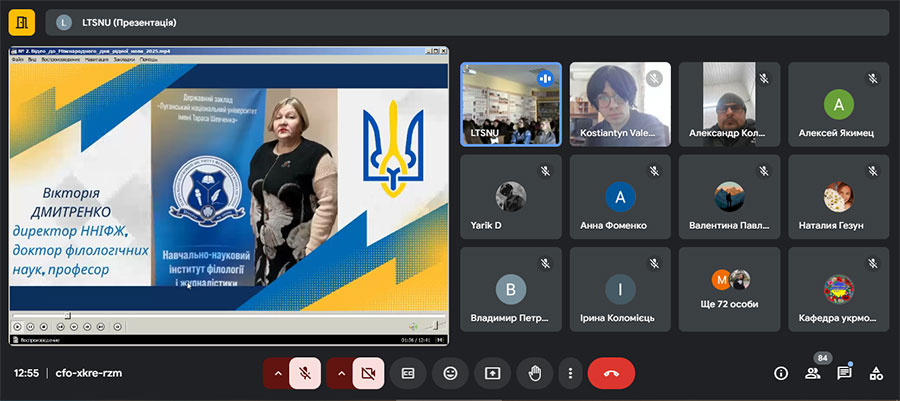This screenshot has width=900, height=401.
Task: Click the Kostiantyn Vale... video tile
Action: [x=620, y=104]
